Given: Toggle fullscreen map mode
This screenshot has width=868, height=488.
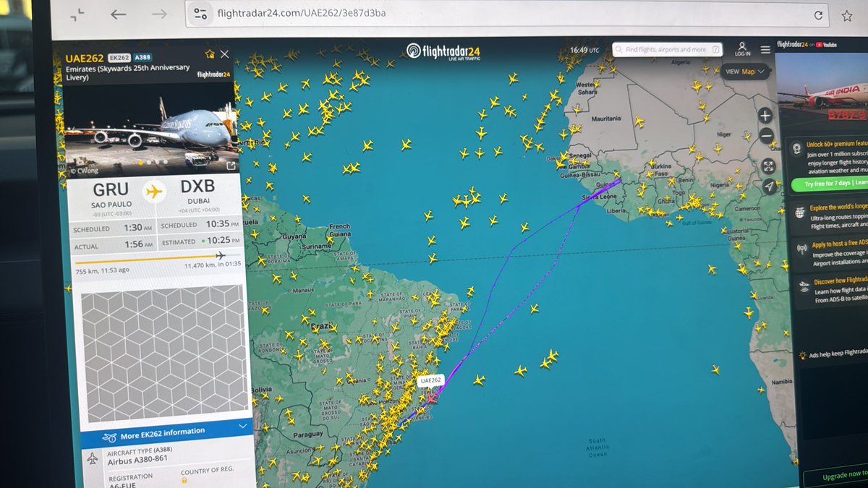Looking at the screenshot, I should pyautogui.click(x=768, y=166).
